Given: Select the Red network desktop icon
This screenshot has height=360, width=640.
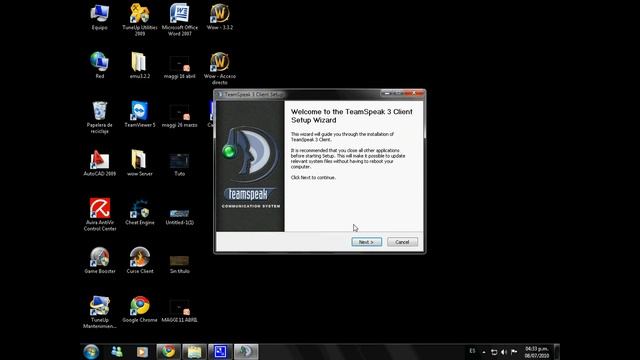Looking at the screenshot, I should coord(100,65).
